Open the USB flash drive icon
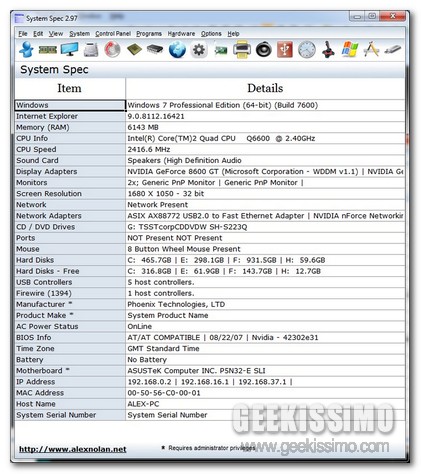The height and width of the screenshot is (474, 421). (x=393, y=50)
